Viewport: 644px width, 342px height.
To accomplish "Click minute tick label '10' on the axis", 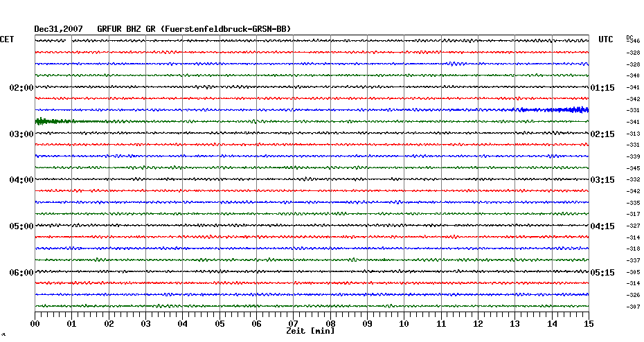I will pyautogui.click(x=404, y=324).
